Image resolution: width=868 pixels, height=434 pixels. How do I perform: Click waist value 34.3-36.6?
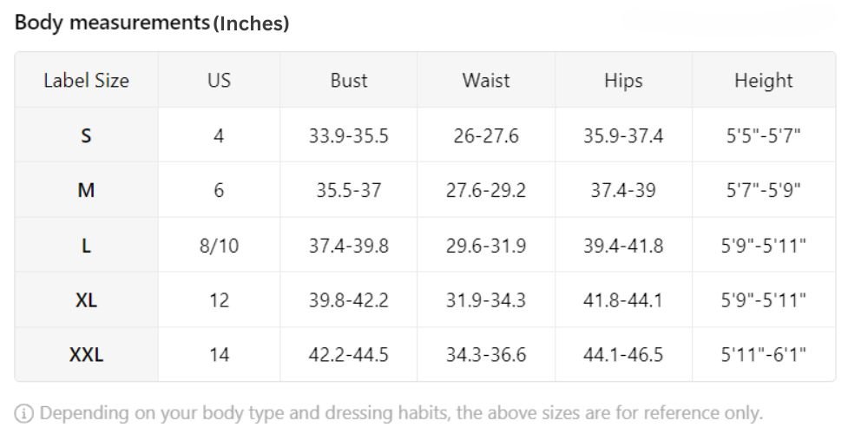tap(486, 354)
